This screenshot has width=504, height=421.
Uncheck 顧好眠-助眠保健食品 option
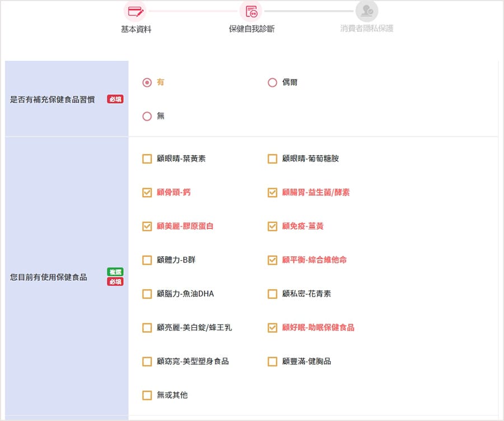click(x=272, y=327)
